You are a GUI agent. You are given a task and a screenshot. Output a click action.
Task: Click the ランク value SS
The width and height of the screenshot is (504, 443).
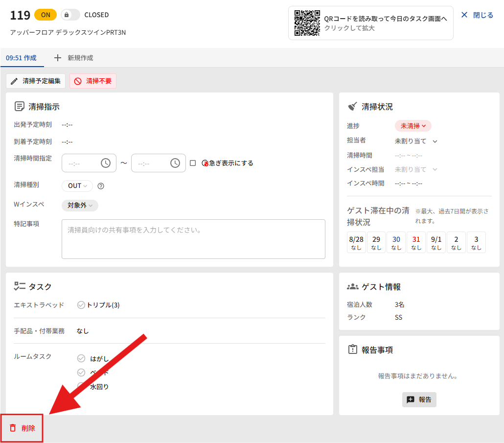tap(399, 317)
